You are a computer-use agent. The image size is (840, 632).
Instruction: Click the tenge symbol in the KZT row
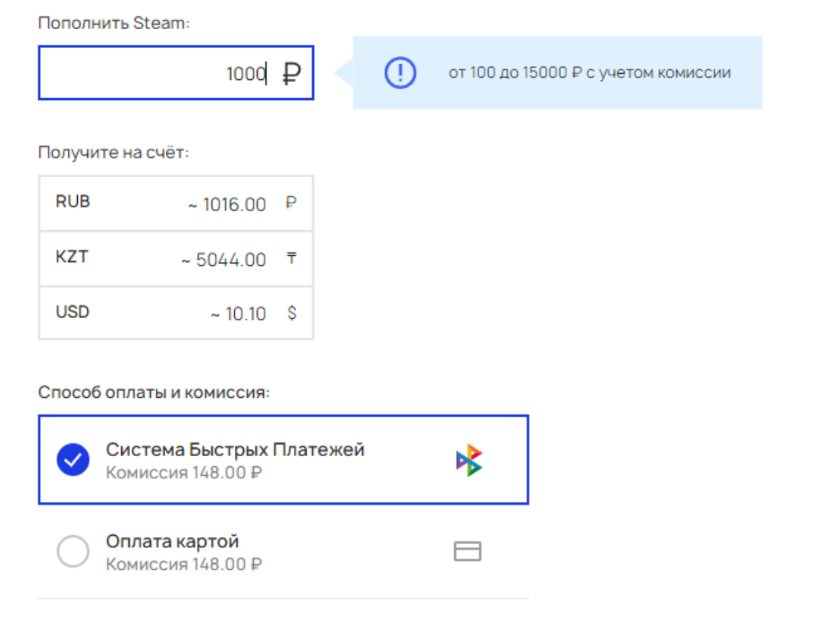click(292, 258)
